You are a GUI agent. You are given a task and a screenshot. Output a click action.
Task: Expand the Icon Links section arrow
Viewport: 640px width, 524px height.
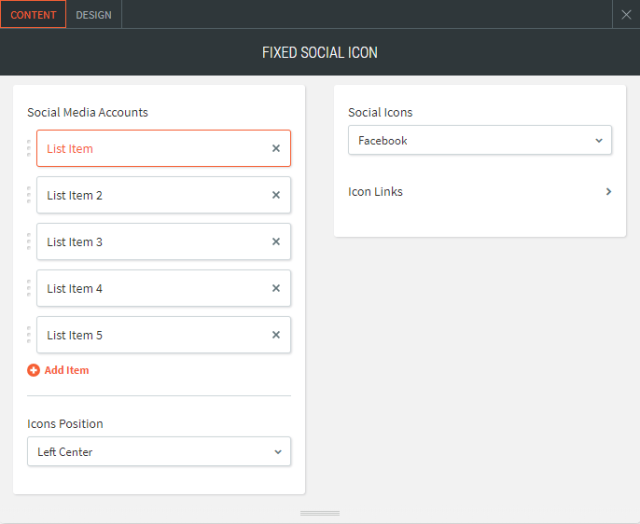[x=608, y=192]
